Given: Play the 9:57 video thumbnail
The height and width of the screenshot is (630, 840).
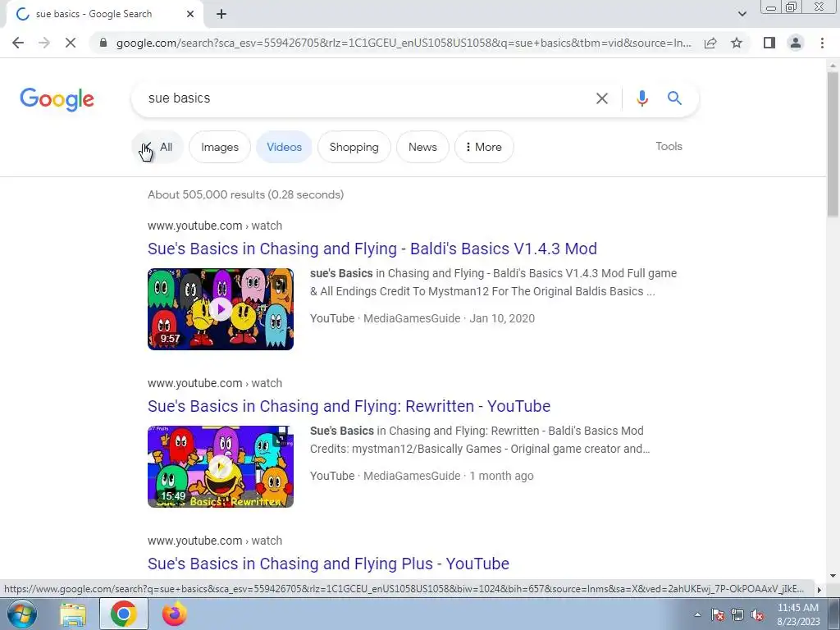Looking at the screenshot, I should [x=221, y=309].
